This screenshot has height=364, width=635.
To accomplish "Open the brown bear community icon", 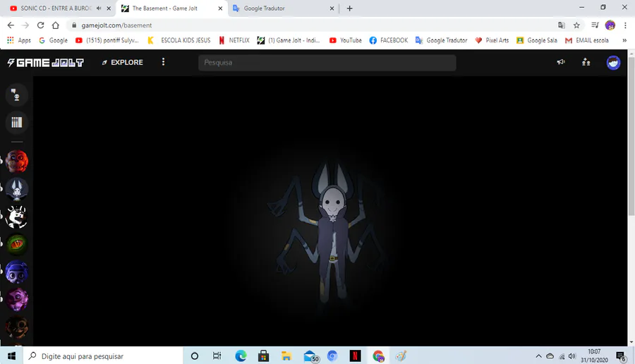I will tap(17, 327).
